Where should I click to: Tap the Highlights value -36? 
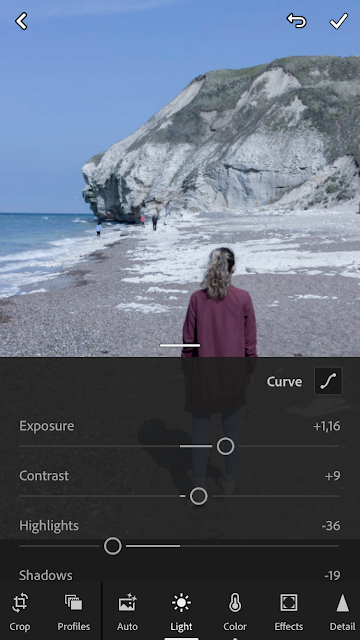[331, 525]
